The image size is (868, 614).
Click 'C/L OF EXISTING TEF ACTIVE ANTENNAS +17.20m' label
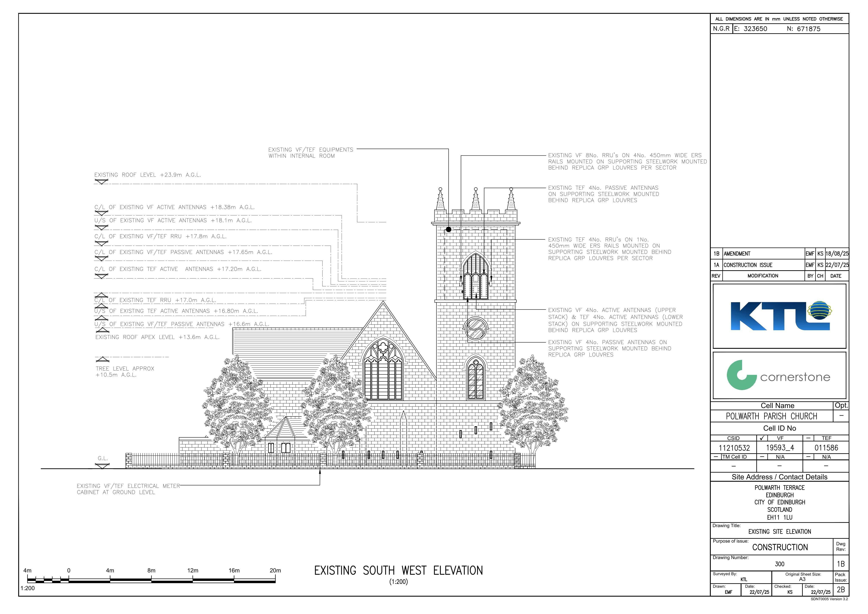pos(178,269)
